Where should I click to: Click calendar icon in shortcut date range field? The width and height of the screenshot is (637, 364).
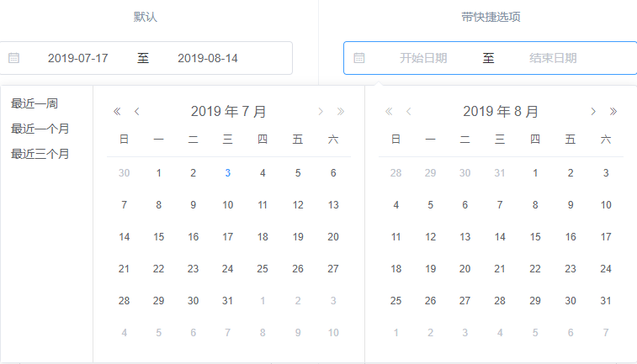point(359,58)
